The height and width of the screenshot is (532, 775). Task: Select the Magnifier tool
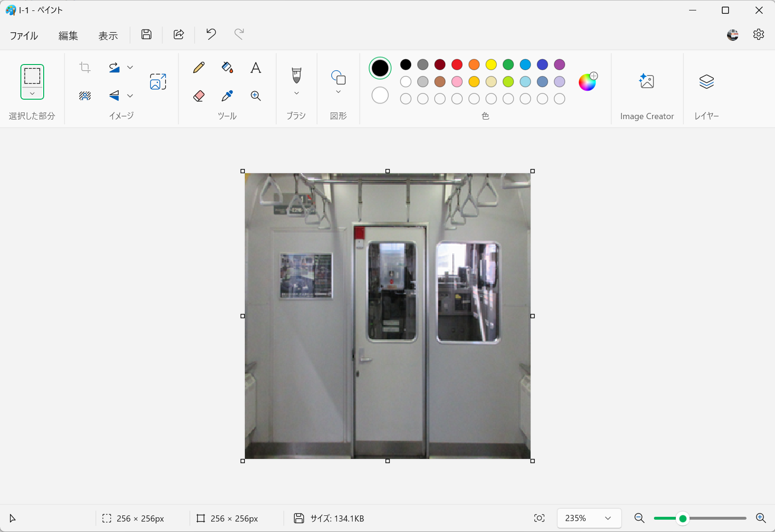coord(256,96)
